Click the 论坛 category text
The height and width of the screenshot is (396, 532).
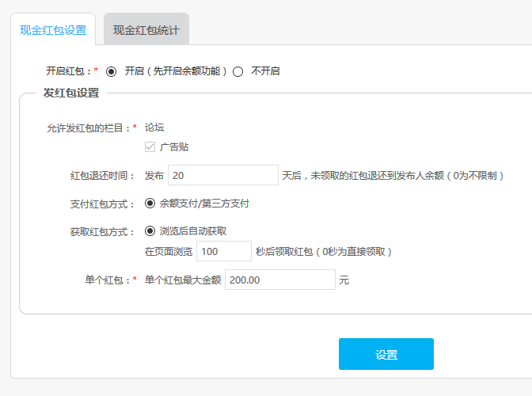154,128
